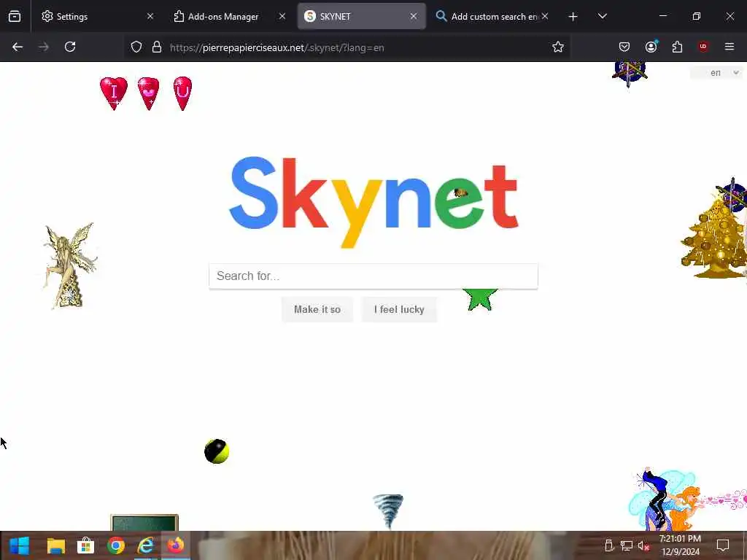Click the green star graphic
The width and height of the screenshot is (747, 560).
(480, 300)
